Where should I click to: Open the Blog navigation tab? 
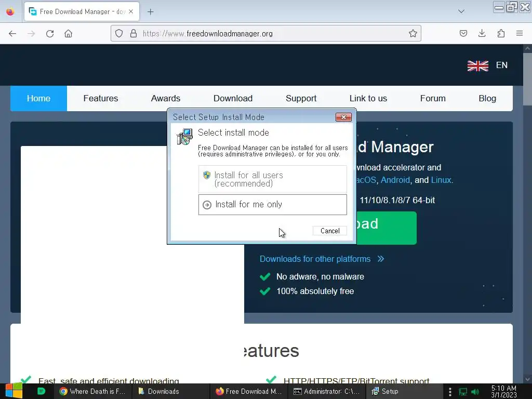[x=487, y=98]
